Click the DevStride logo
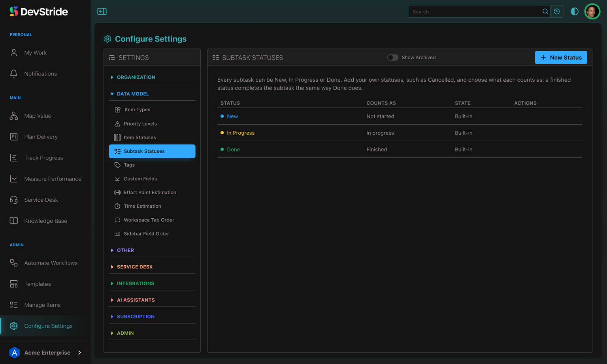Image resolution: width=607 pixels, height=364 pixels. point(39,11)
